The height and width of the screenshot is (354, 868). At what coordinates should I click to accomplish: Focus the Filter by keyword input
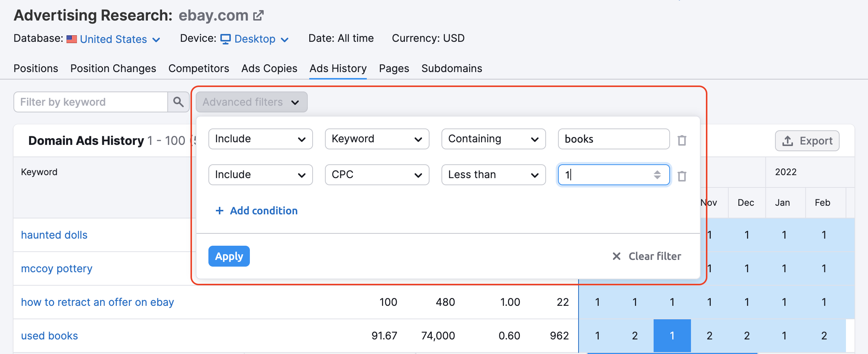tap(90, 102)
